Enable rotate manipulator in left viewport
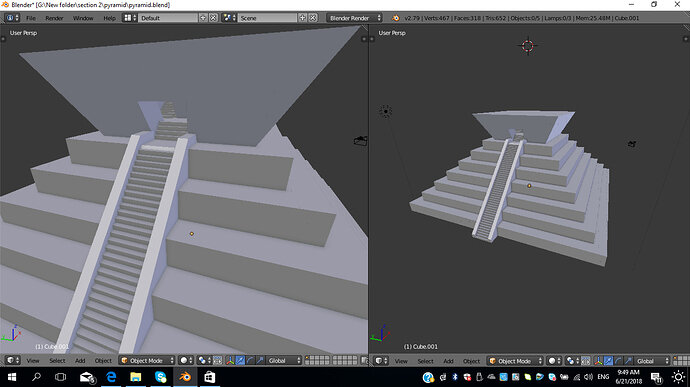 [x=250, y=361]
